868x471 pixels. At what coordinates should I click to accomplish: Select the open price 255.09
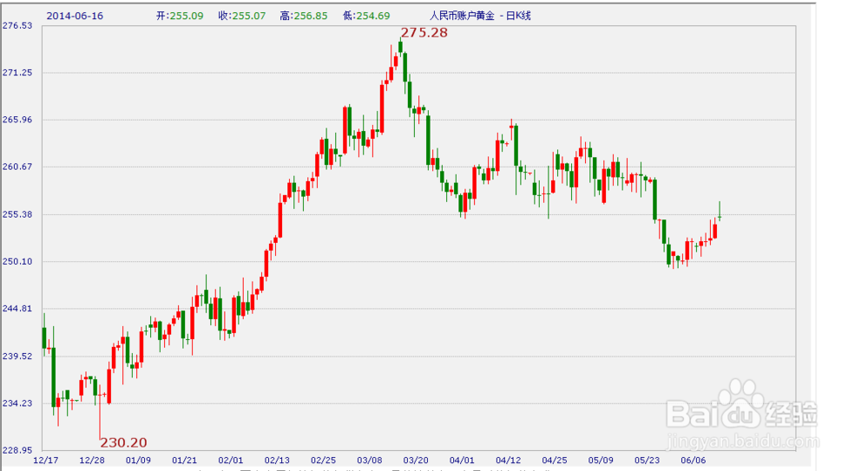187,16
